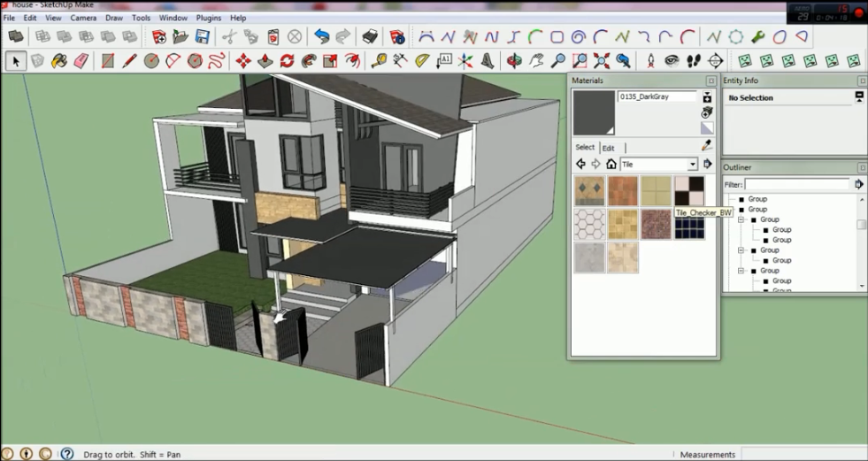This screenshot has width=868, height=461.
Task: Select the Tile_Checker_BW material swatch
Action: [x=689, y=191]
